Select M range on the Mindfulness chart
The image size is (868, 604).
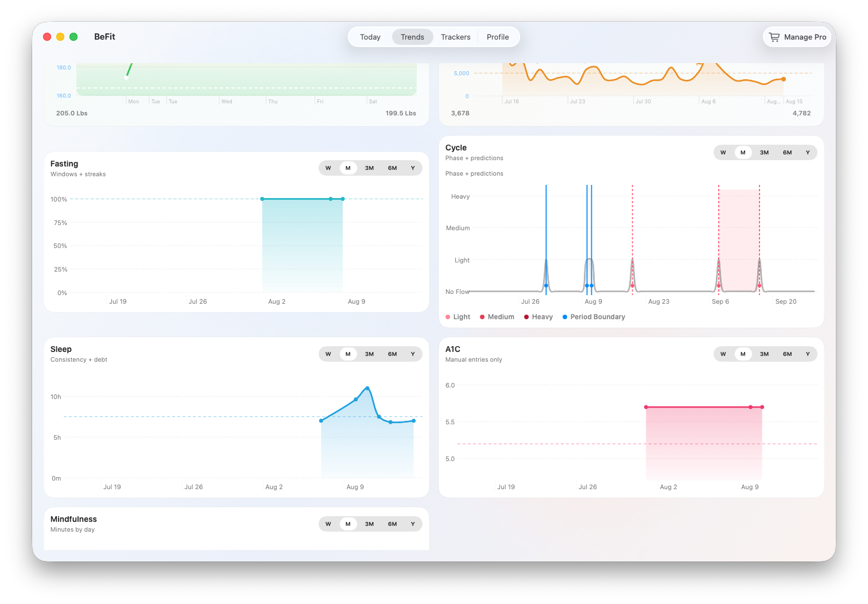point(348,524)
